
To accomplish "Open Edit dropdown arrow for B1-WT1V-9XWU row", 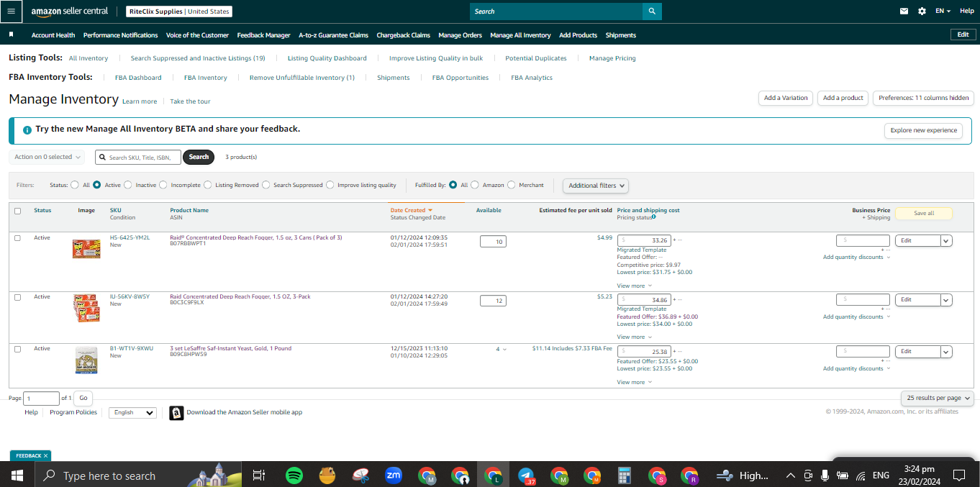I will point(946,352).
